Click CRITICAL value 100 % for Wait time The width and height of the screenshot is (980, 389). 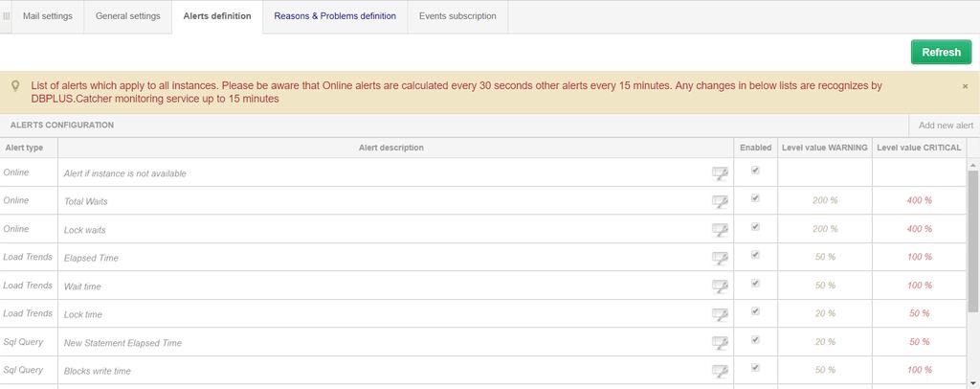point(920,286)
